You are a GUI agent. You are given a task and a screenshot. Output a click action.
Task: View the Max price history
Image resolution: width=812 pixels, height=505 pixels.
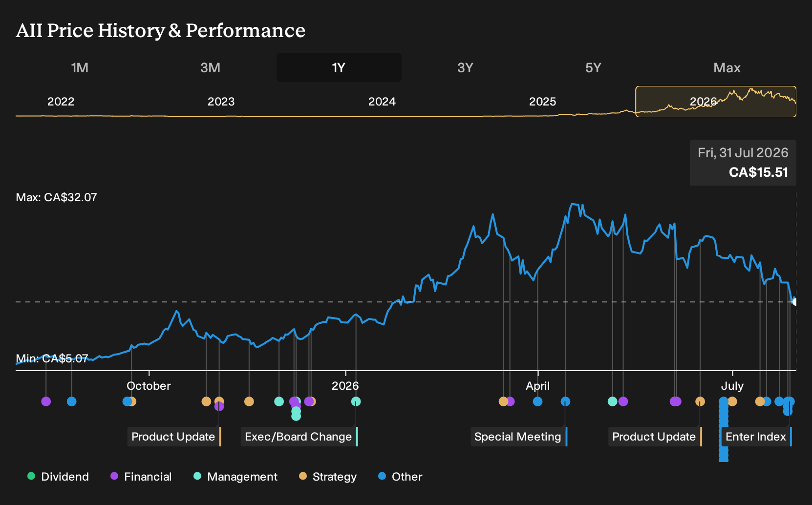click(x=727, y=67)
